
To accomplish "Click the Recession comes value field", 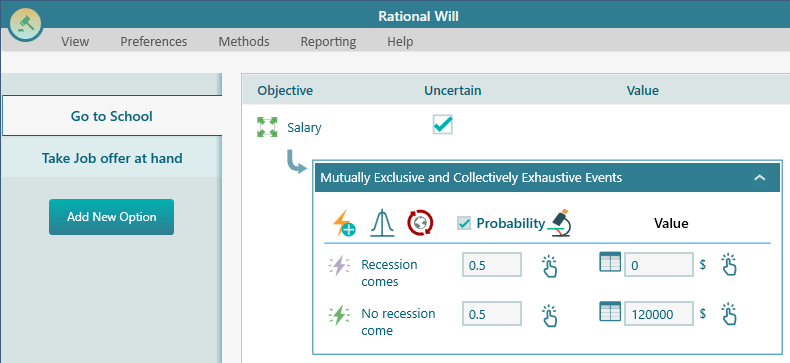I will pyautogui.click(x=659, y=265).
